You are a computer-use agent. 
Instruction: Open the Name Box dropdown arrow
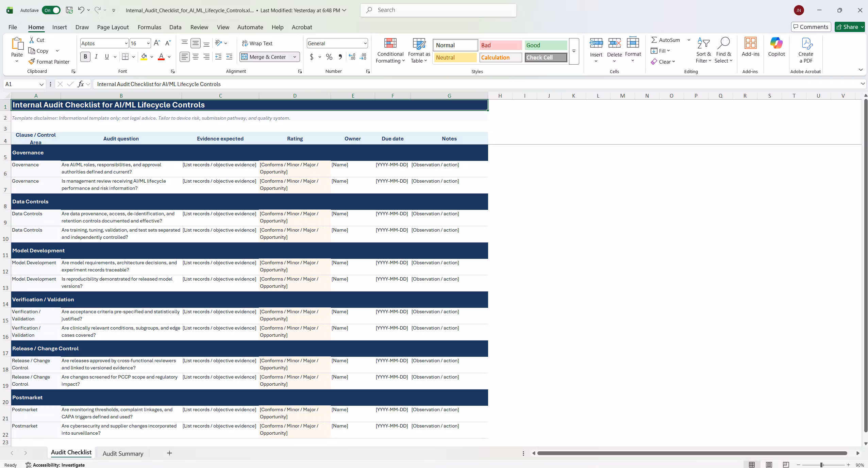point(41,84)
